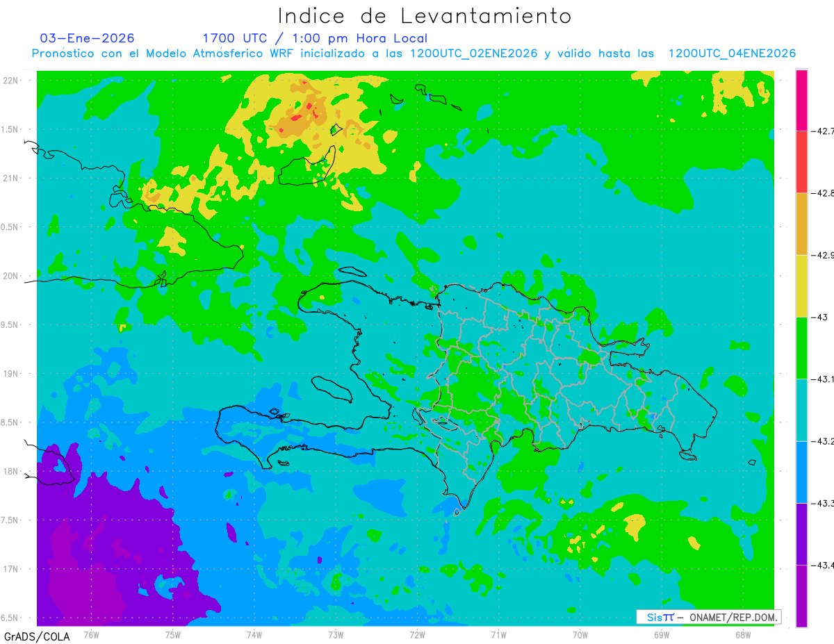Click longitude label '68W'
This screenshot has width=834, height=644.
coord(743,634)
